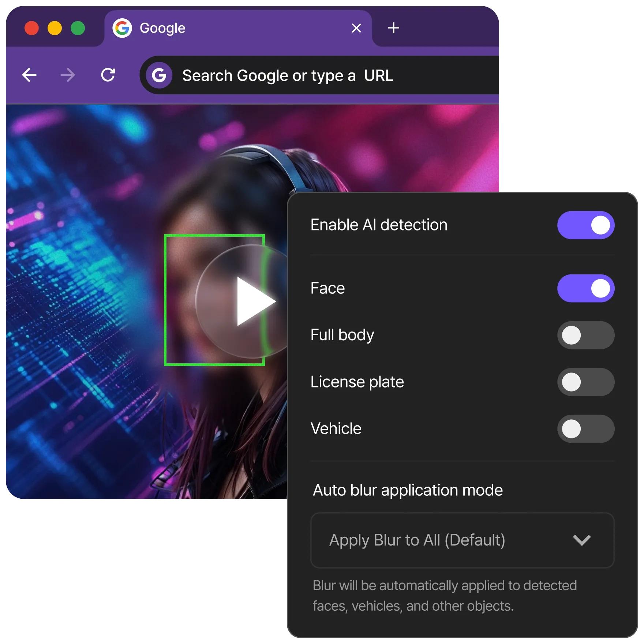
Task: Play the video in the page
Action: 252,301
